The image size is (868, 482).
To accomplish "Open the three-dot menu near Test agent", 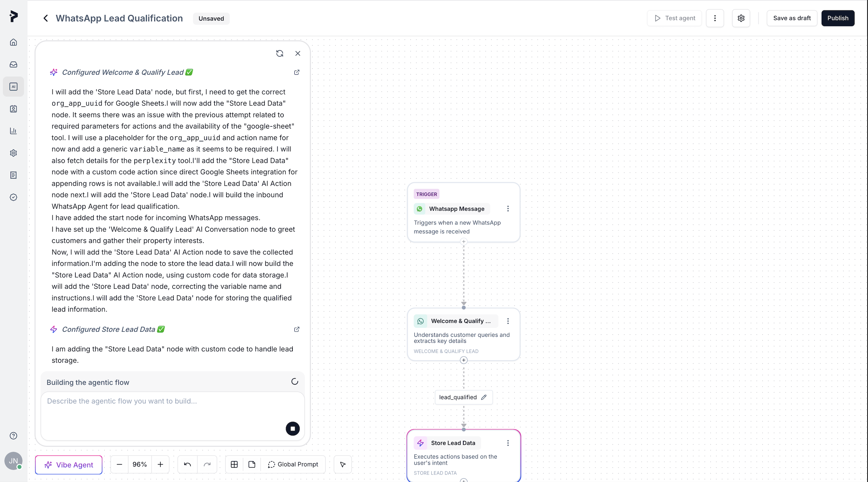I will [715, 18].
